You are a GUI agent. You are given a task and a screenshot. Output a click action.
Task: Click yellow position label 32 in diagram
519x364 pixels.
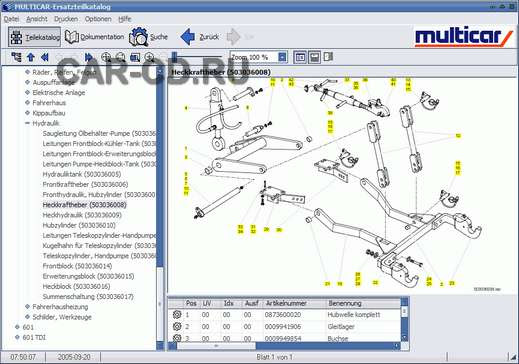(253, 231)
